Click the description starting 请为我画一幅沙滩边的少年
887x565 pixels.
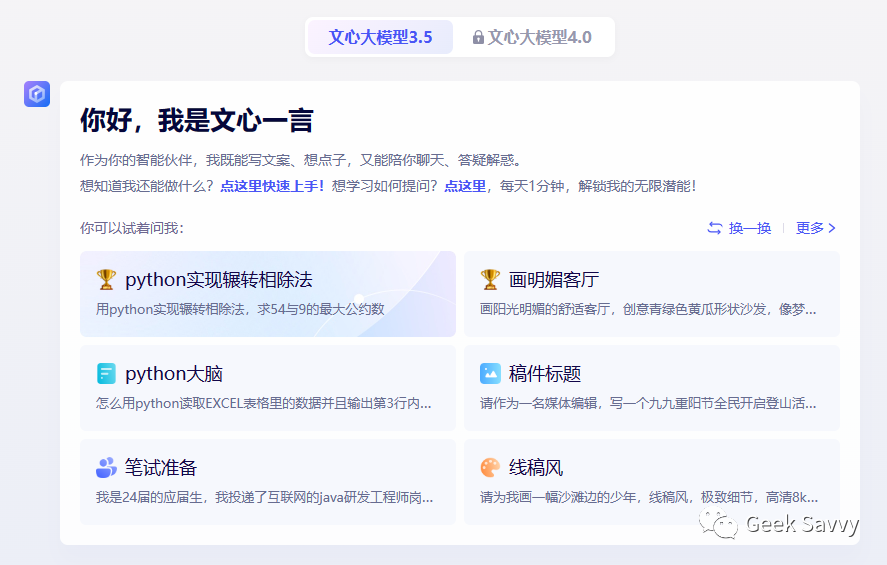point(648,497)
